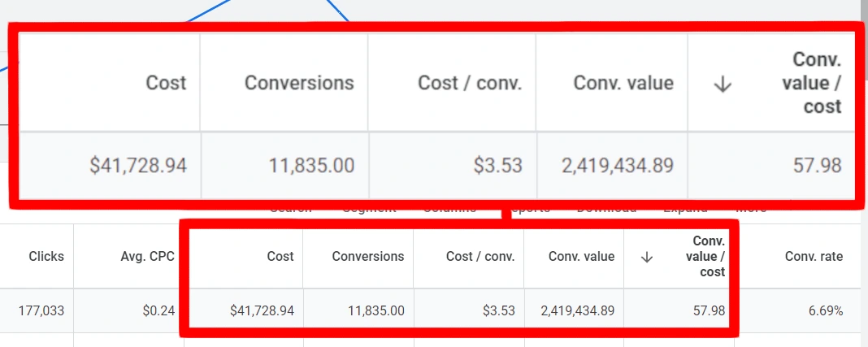The height and width of the screenshot is (347, 868).
Task: Click the Cost / conv. header in lower table
Action: [480, 257]
